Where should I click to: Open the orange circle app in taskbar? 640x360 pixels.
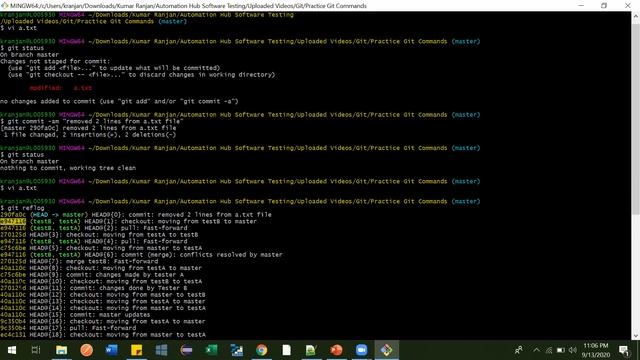tap(87, 350)
